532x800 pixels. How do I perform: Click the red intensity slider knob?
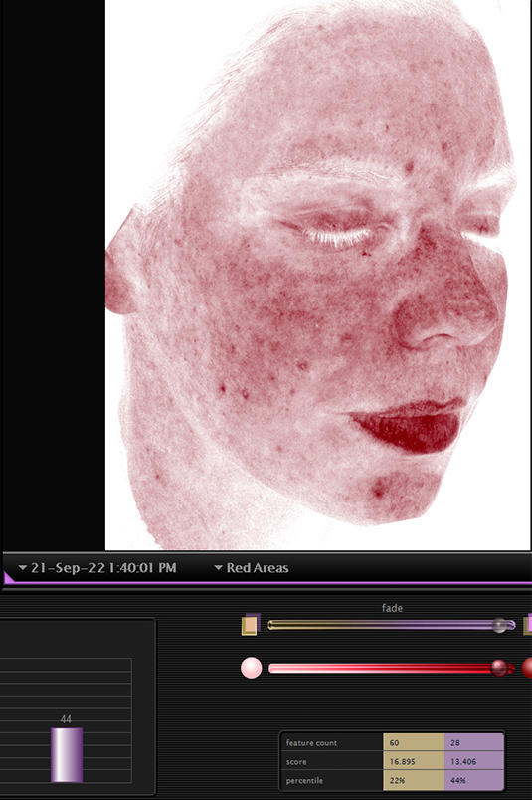click(x=499, y=668)
